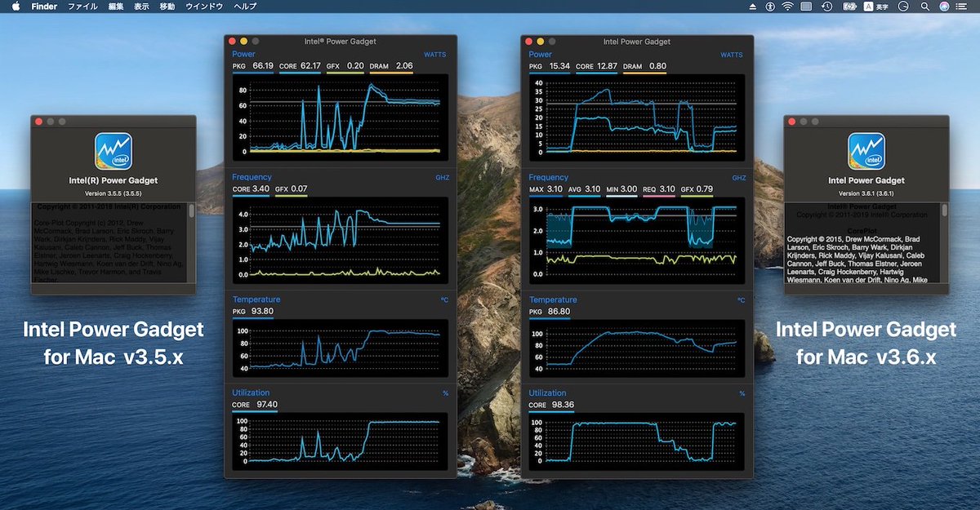Click the Intel Power Gadget icon in v3.6.1 About window
980x510 pixels.
coord(866,152)
